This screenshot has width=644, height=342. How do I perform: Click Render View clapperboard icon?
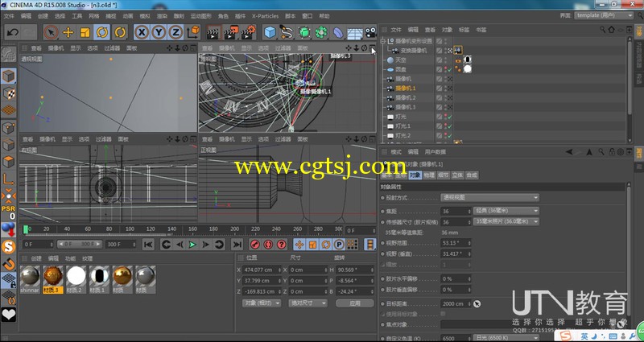[x=213, y=32]
